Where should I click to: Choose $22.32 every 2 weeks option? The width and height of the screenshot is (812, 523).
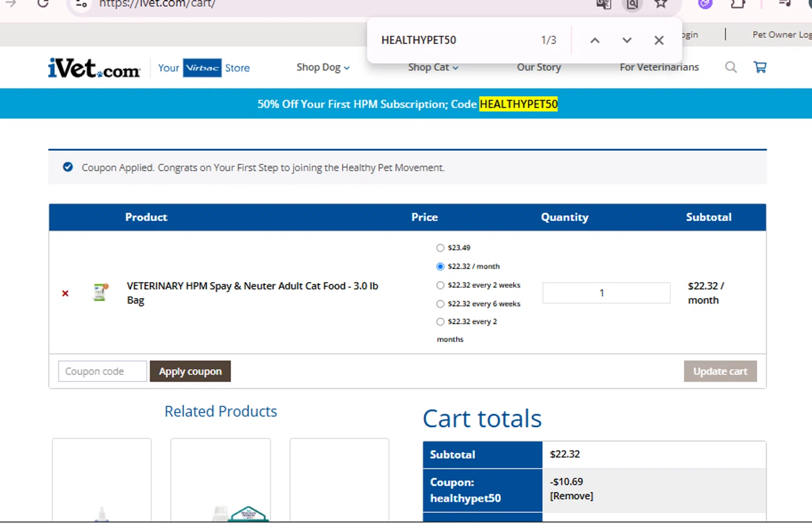click(440, 285)
